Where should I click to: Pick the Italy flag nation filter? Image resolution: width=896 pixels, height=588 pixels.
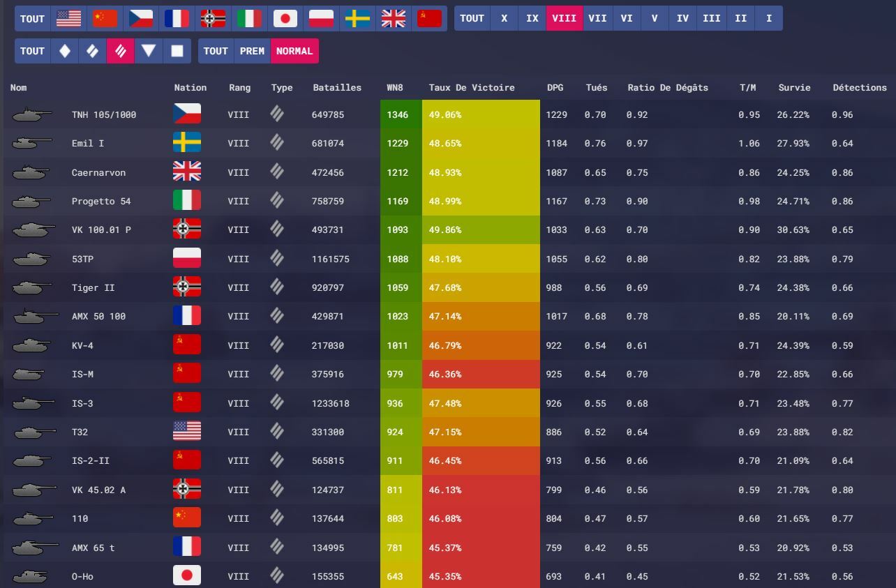249,19
